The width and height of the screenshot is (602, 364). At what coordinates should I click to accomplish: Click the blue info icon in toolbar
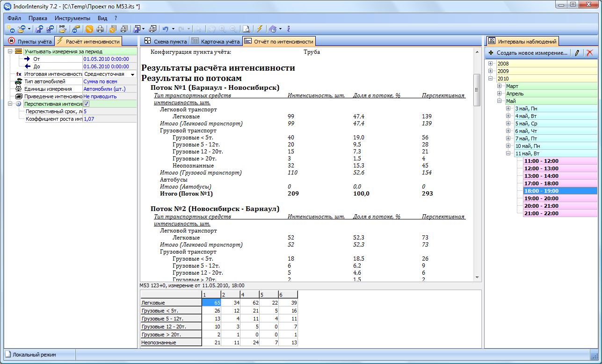pyautogui.click(x=289, y=29)
